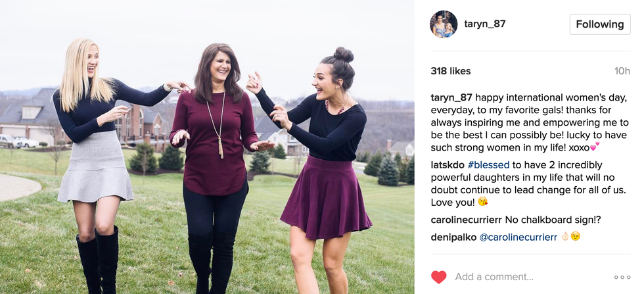Click the OK hand emoji in denipalko comment

click(565, 237)
